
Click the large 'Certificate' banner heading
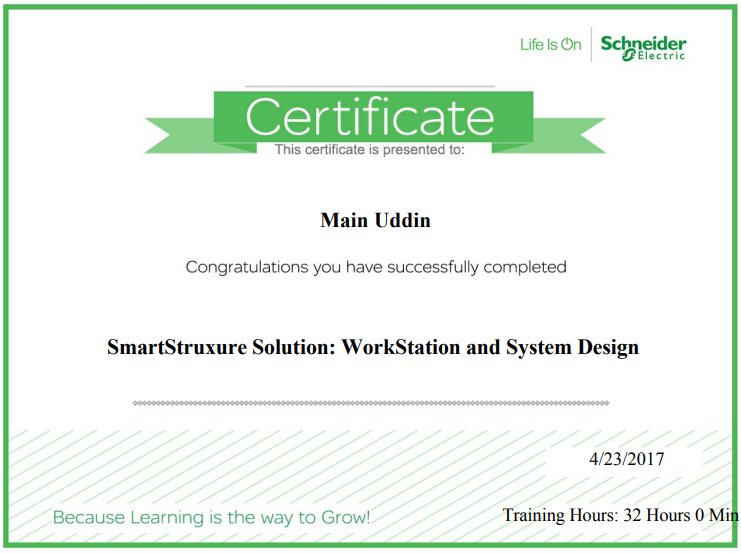coord(370,116)
